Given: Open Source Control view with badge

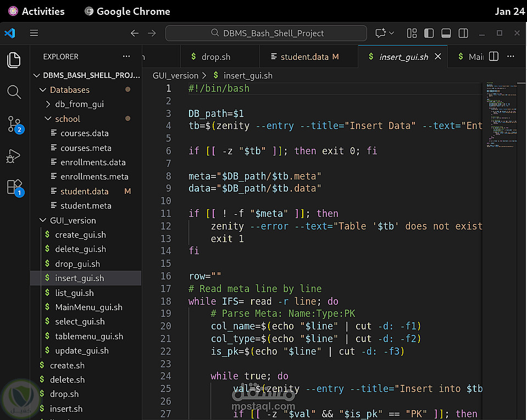Looking at the screenshot, I should [x=14, y=124].
